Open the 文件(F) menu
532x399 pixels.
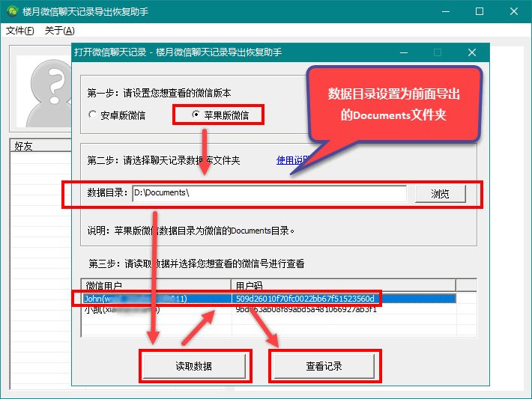coord(20,31)
